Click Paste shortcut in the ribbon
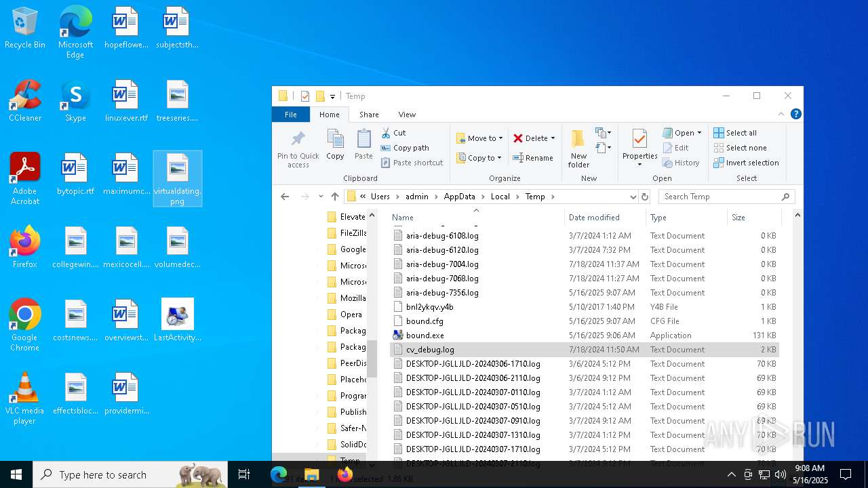 [412, 163]
